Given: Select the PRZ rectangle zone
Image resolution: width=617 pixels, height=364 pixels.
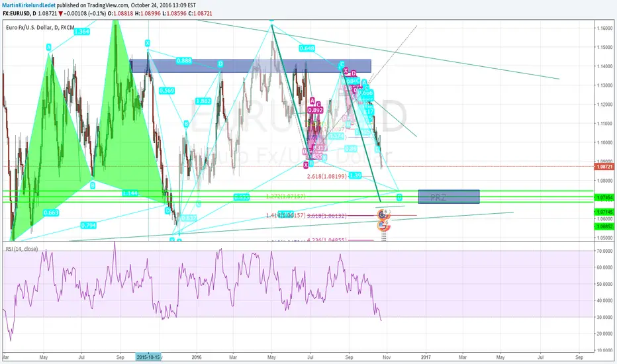Looking at the screenshot, I should coord(449,197).
